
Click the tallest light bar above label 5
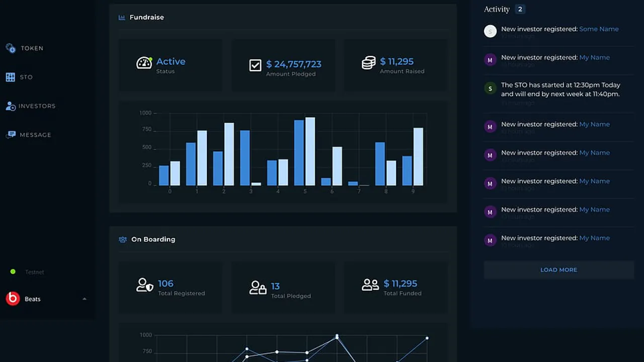coord(310,151)
